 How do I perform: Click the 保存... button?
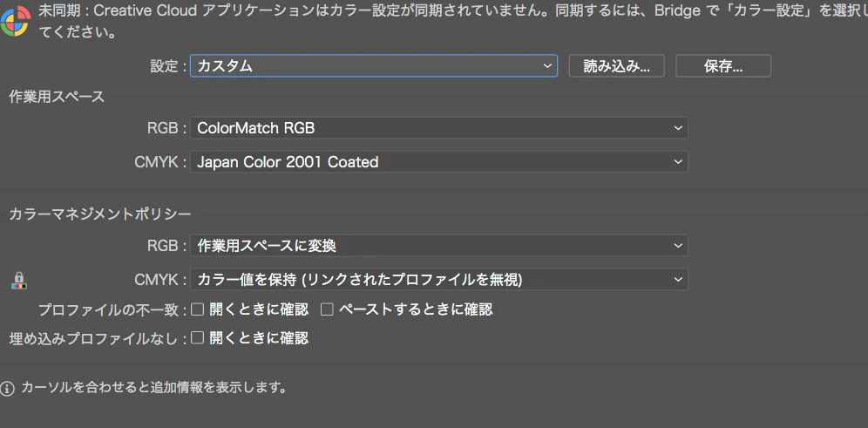point(723,66)
